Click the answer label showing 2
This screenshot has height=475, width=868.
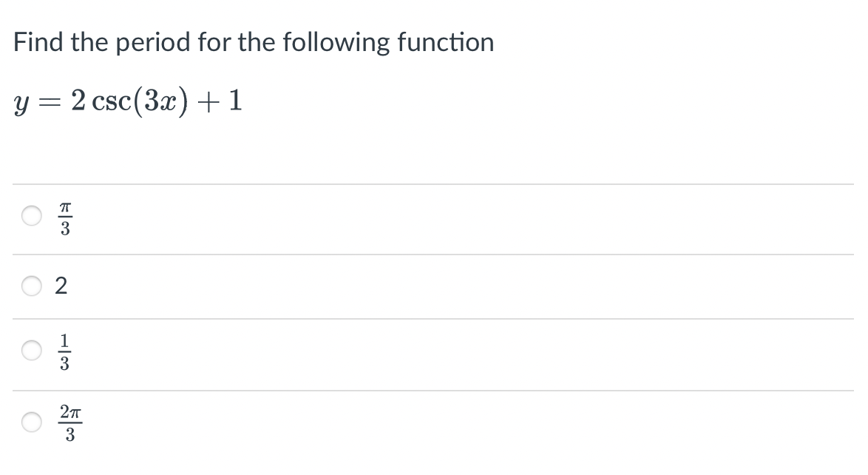click(x=61, y=286)
